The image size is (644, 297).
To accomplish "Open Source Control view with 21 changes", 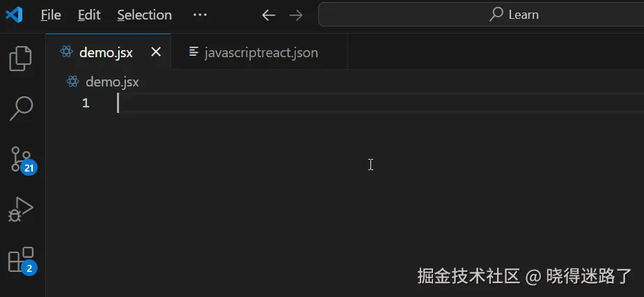I will [22, 160].
